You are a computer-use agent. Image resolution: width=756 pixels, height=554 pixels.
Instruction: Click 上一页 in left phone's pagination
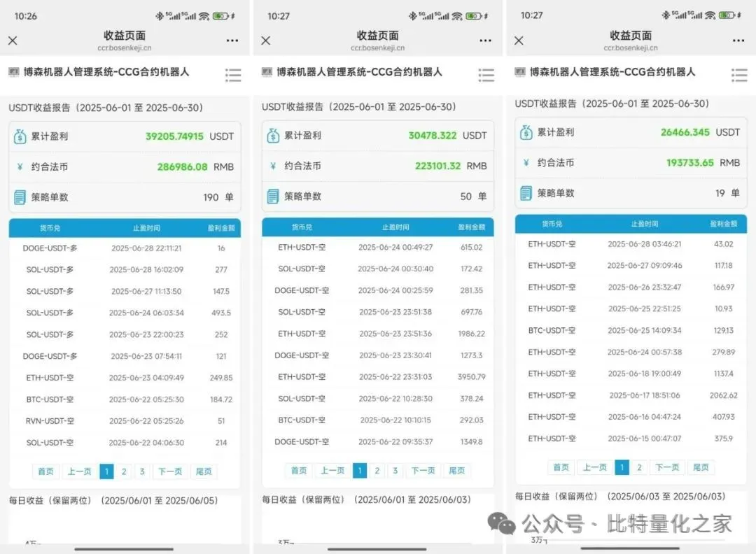79,471
